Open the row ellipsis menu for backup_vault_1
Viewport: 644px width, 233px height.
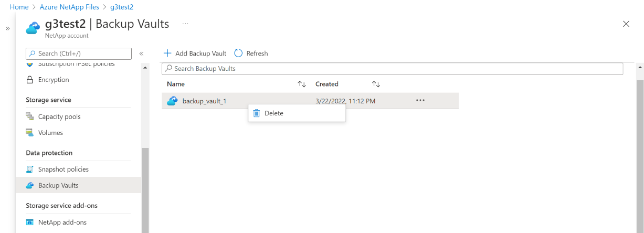click(x=420, y=101)
